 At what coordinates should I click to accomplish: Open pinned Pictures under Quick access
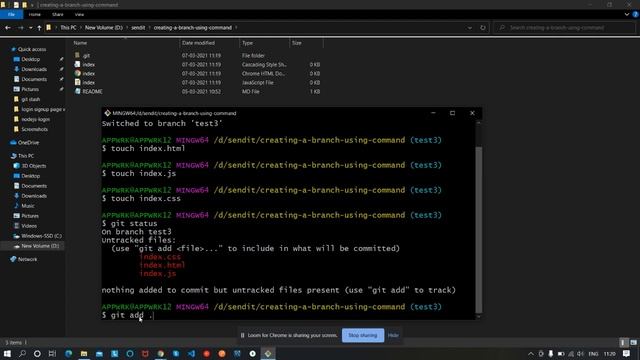click(30, 89)
